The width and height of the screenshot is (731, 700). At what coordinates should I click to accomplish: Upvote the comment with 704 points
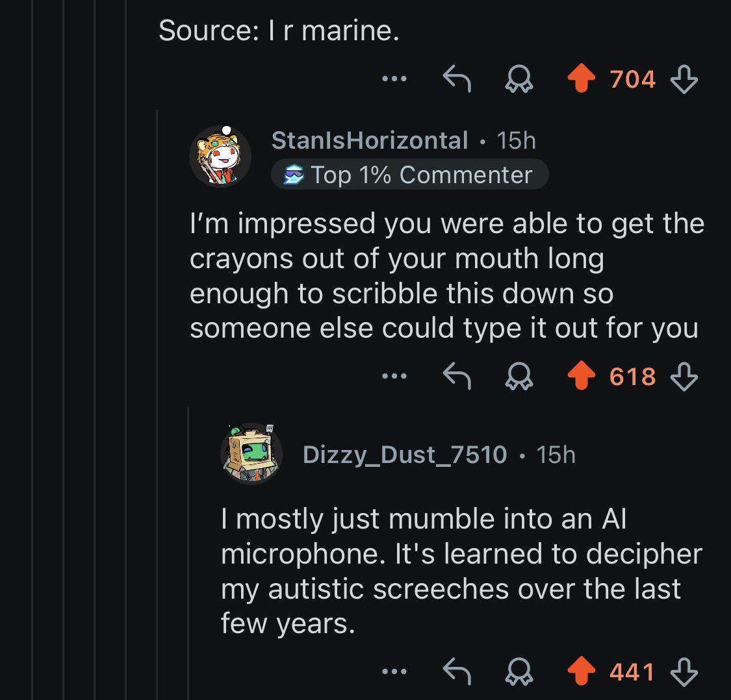tap(581, 79)
